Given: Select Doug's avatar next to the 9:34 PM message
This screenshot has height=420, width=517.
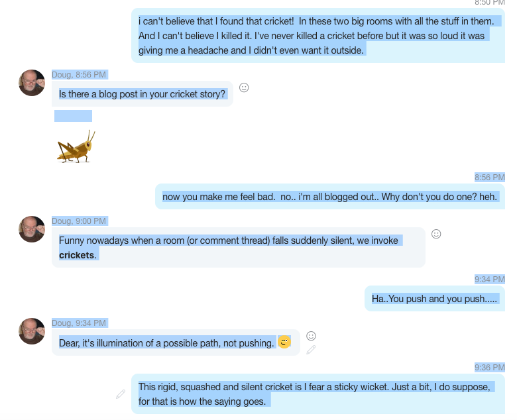Looking at the screenshot, I should (32, 331).
